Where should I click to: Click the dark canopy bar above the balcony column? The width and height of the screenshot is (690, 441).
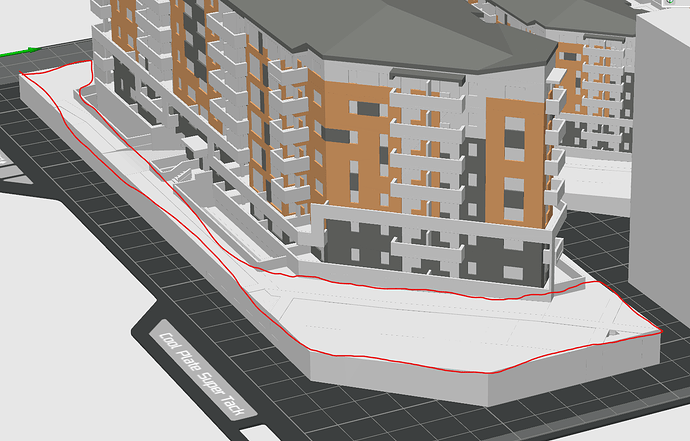pos(427,78)
